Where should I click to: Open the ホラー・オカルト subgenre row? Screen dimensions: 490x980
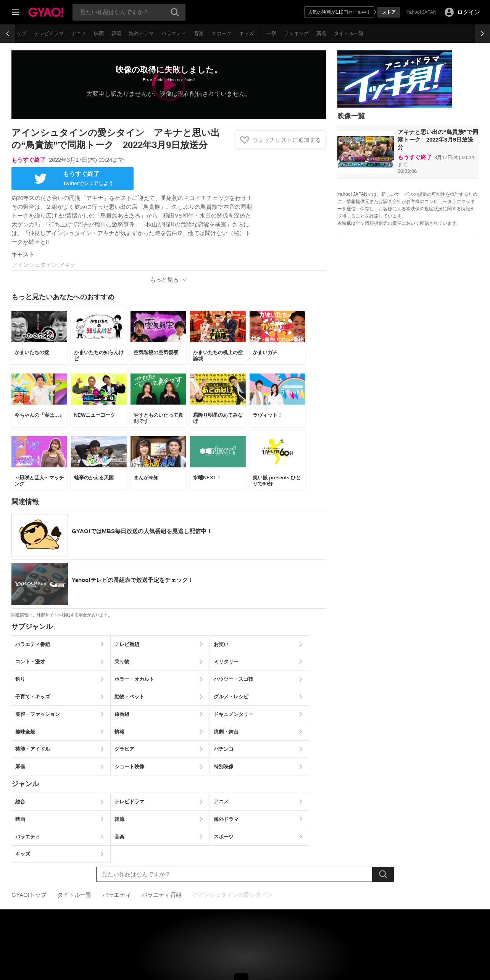pos(160,679)
